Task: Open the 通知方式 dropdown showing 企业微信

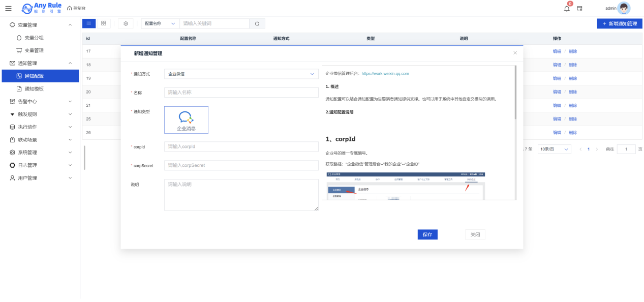Action: point(241,74)
